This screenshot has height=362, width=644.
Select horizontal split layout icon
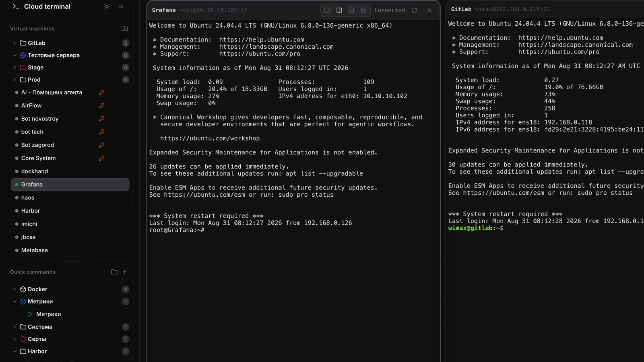[x=351, y=10]
